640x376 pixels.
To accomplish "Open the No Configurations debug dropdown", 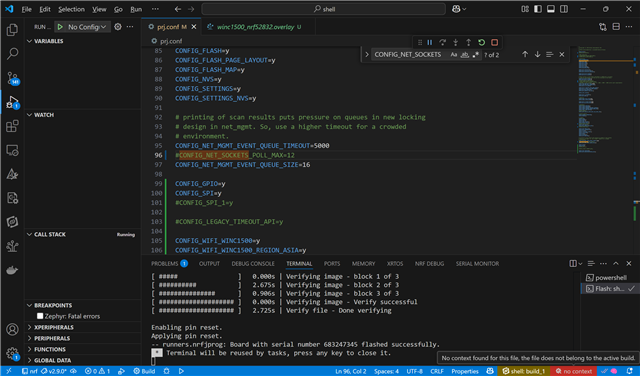I will point(87,27).
